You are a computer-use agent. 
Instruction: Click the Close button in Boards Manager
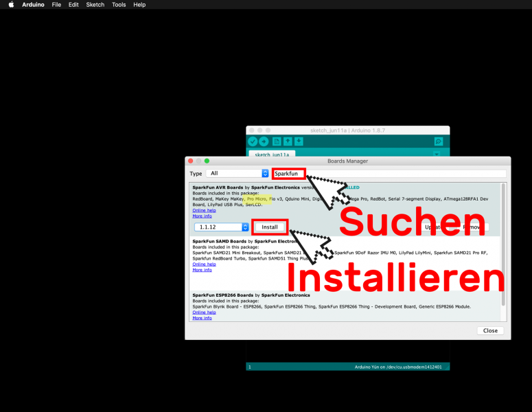[490, 330]
